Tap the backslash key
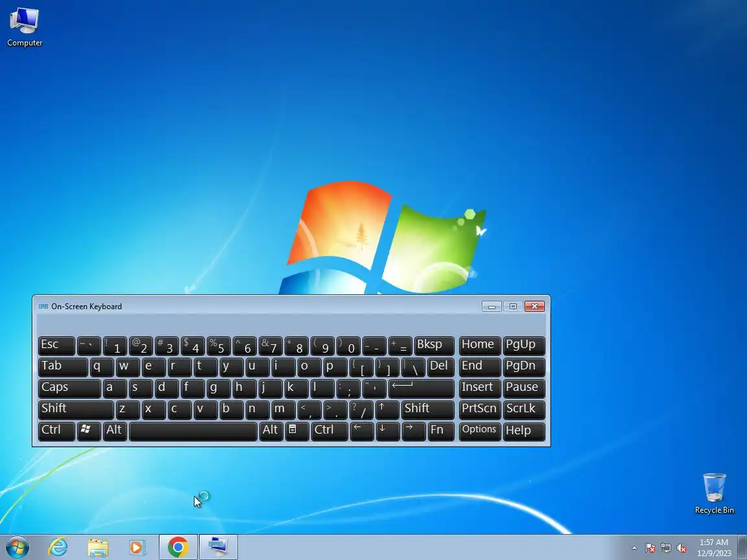 [413, 367]
